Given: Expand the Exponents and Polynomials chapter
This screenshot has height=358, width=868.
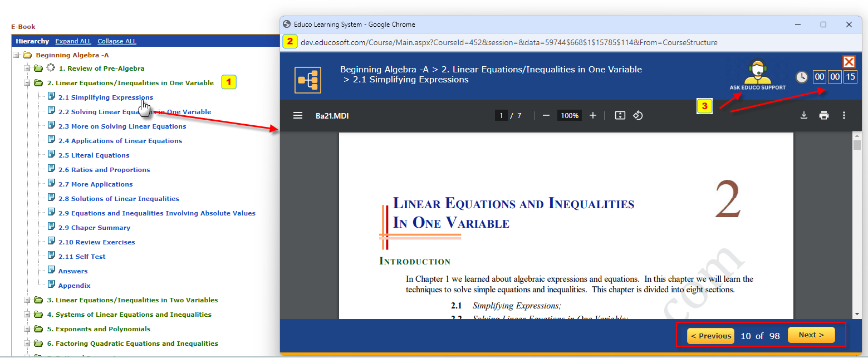Looking at the screenshot, I should pos(27,329).
